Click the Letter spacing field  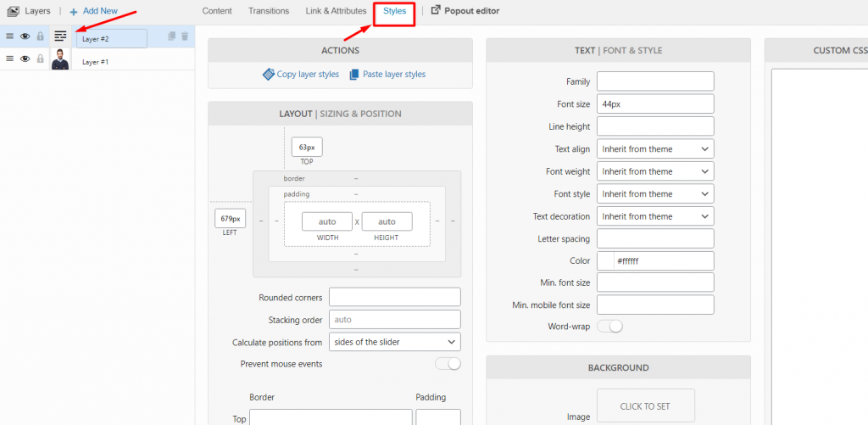(x=655, y=239)
